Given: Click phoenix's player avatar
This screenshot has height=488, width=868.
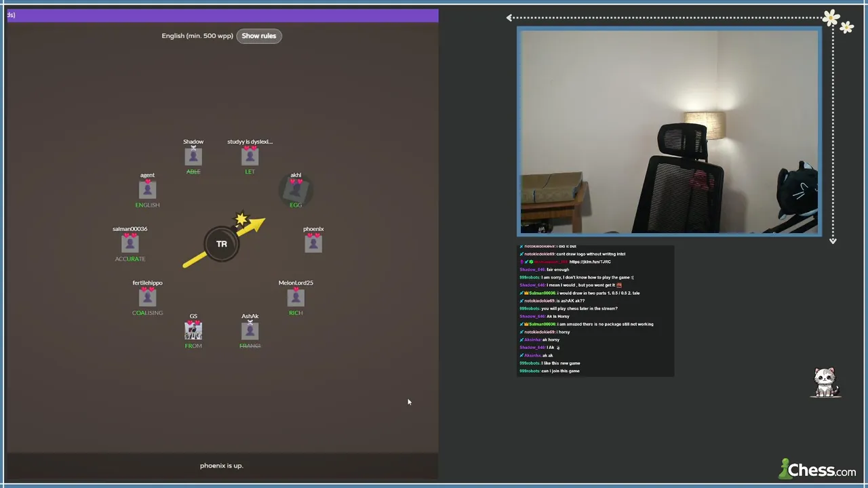Looking at the screenshot, I should coord(313,244).
